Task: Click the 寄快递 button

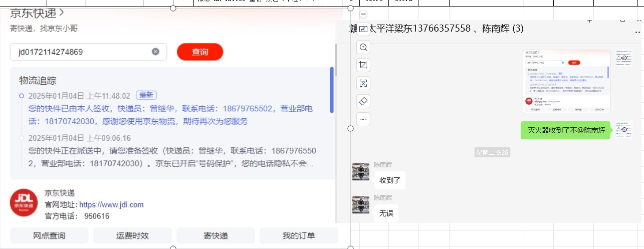Action: (216, 235)
